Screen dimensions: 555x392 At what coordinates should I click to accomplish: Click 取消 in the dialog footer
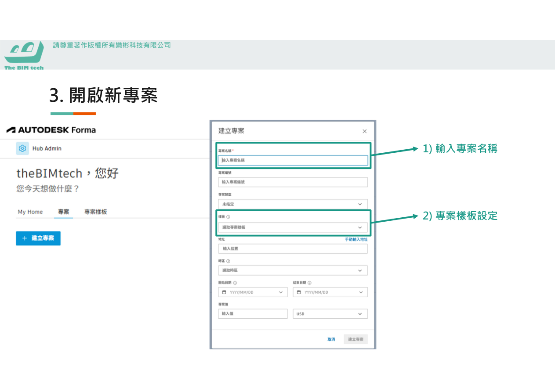(331, 339)
